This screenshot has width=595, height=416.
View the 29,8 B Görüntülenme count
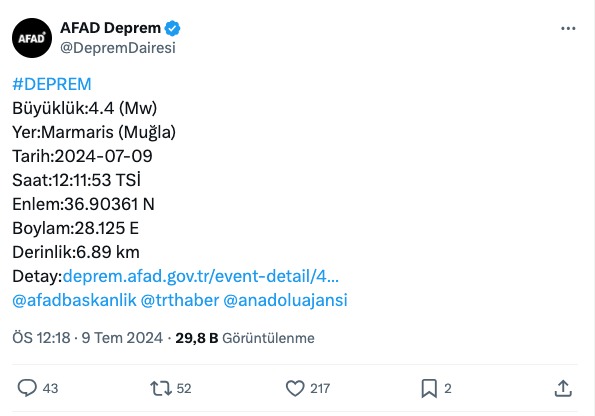pos(245,338)
